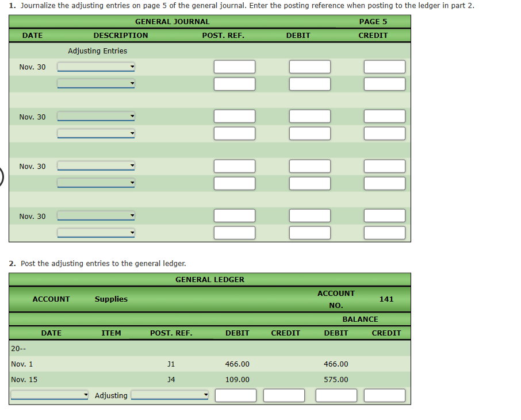Image resolution: width=521 pixels, height=420 pixels.
Task: Click the 109.00 debit amount for Nov. 15
Action: (x=237, y=380)
